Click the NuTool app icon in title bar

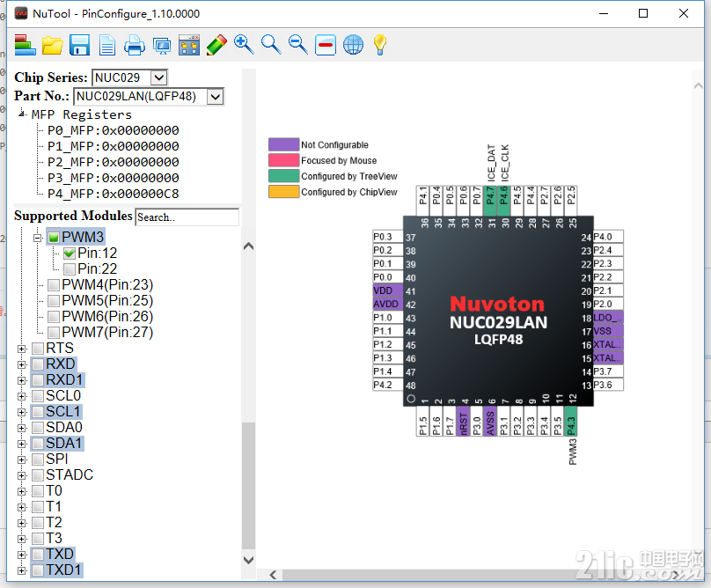21,13
